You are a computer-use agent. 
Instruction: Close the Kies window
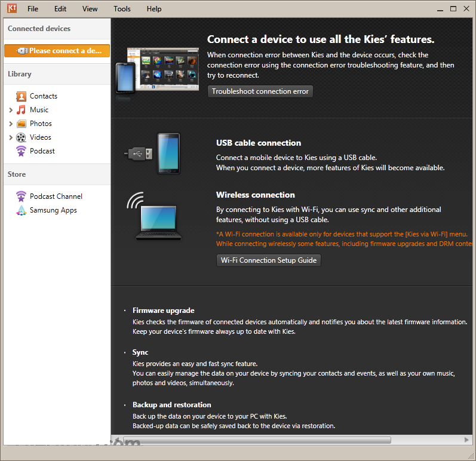[466, 9]
